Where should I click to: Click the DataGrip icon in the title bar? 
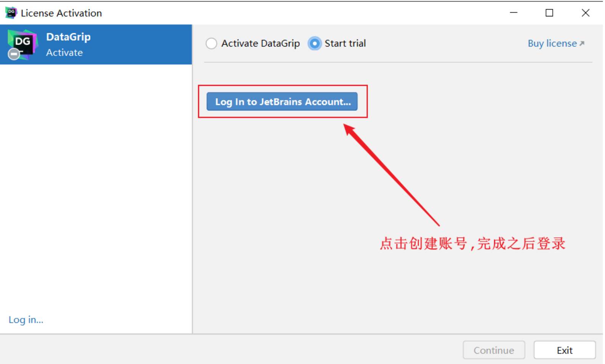coord(11,13)
